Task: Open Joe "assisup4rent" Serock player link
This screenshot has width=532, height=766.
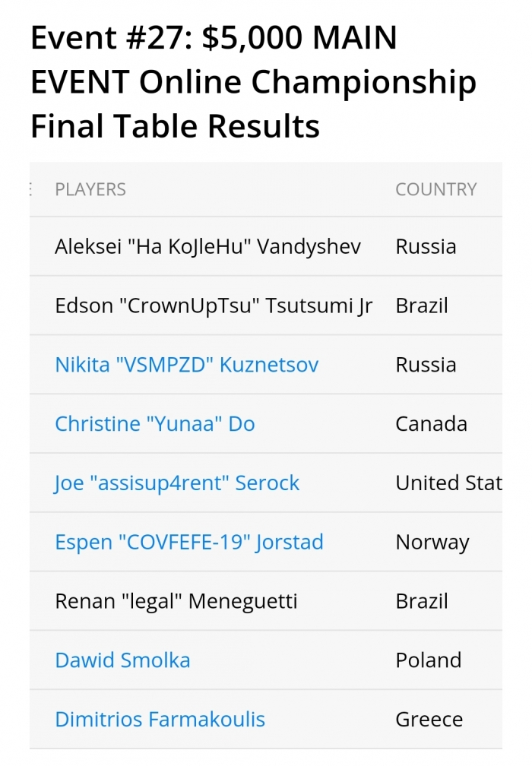Action: click(x=177, y=483)
